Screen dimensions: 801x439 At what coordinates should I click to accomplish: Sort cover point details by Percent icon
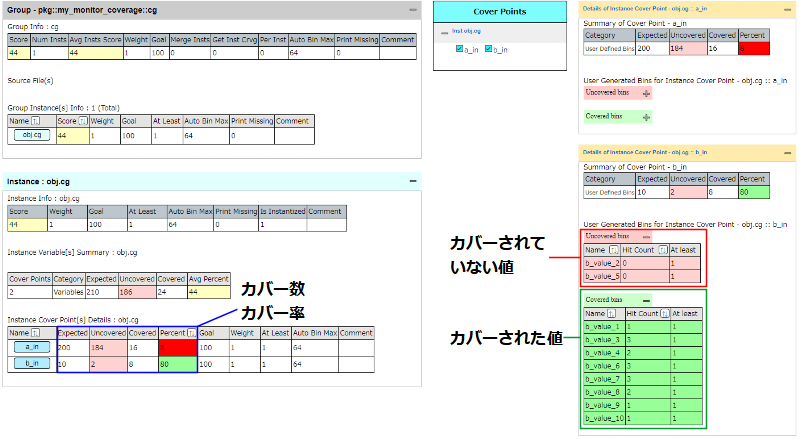pyautogui.click(x=191, y=333)
